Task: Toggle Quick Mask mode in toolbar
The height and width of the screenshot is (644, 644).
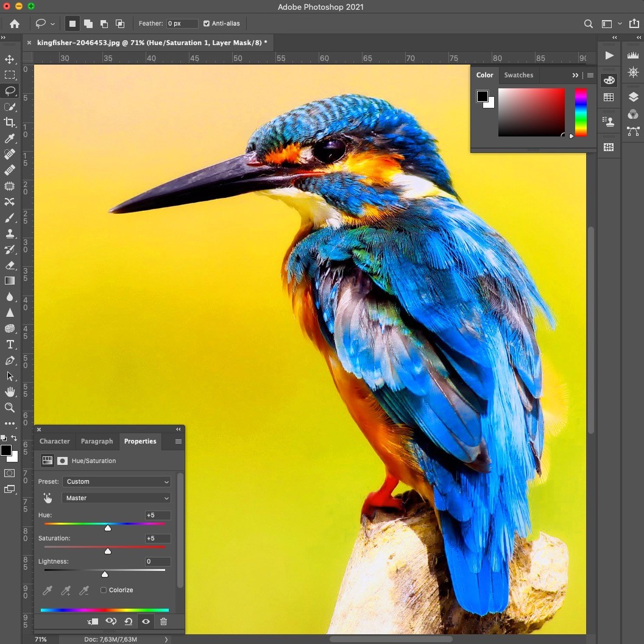Action: click(x=10, y=473)
